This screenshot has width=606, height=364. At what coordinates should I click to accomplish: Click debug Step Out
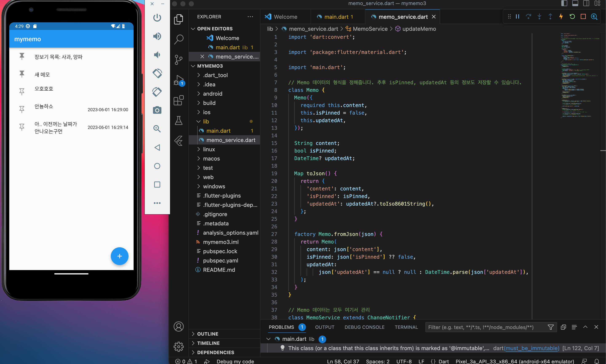click(550, 16)
